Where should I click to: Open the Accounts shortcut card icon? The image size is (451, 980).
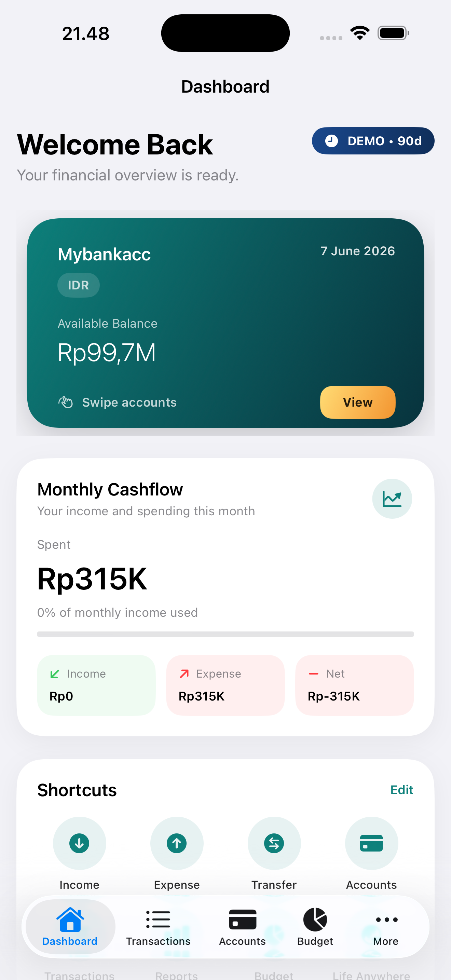coord(371,843)
